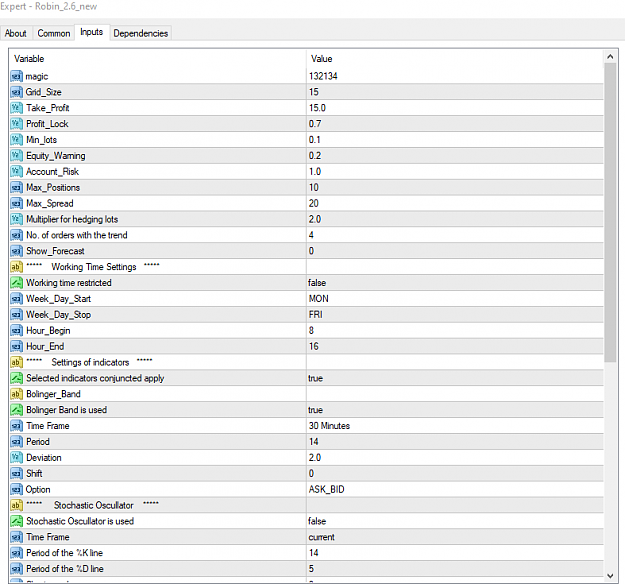The height and width of the screenshot is (584, 625).
Task: Click the double-type icon next to Take_Profit
Action: tap(16, 108)
